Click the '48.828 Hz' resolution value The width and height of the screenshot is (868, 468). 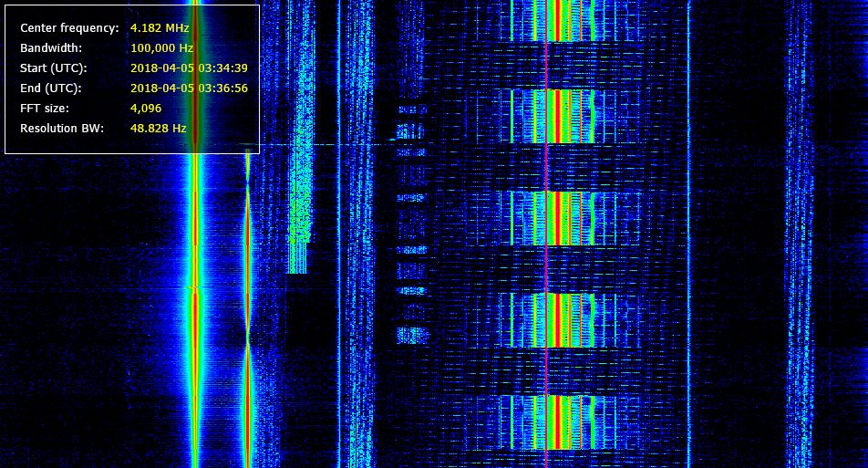tap(158, 128)
